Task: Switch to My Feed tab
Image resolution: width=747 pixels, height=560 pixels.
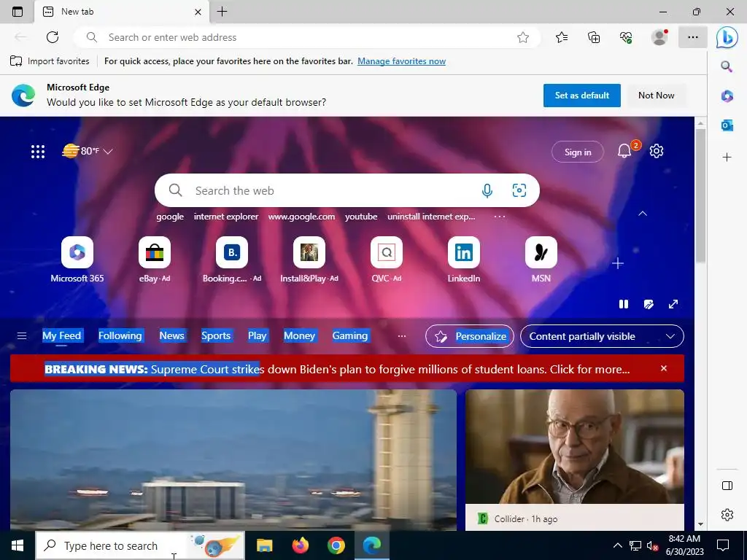Action: point(61,335)
